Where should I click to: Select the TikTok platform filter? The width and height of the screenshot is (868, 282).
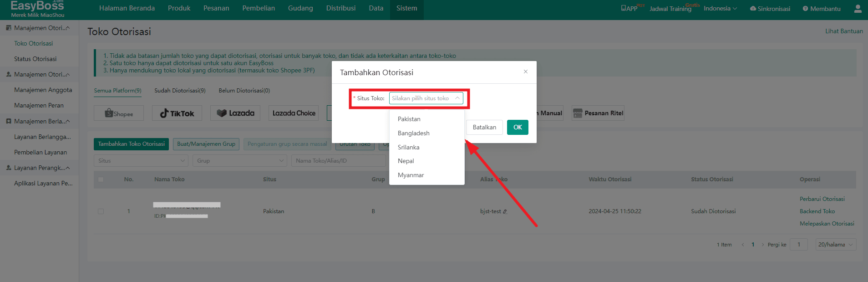[x=177, y=113]
